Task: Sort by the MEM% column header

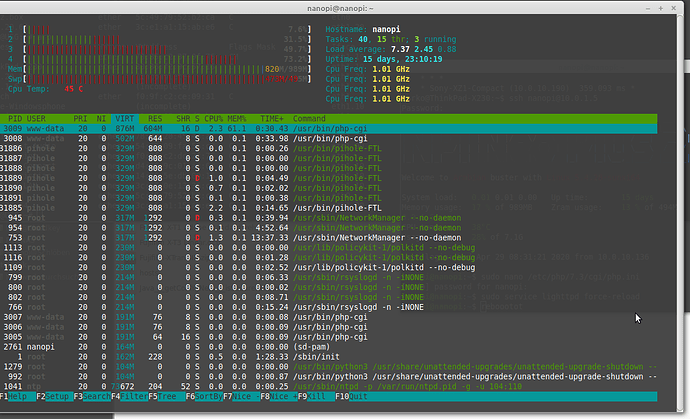Action: 236,118
